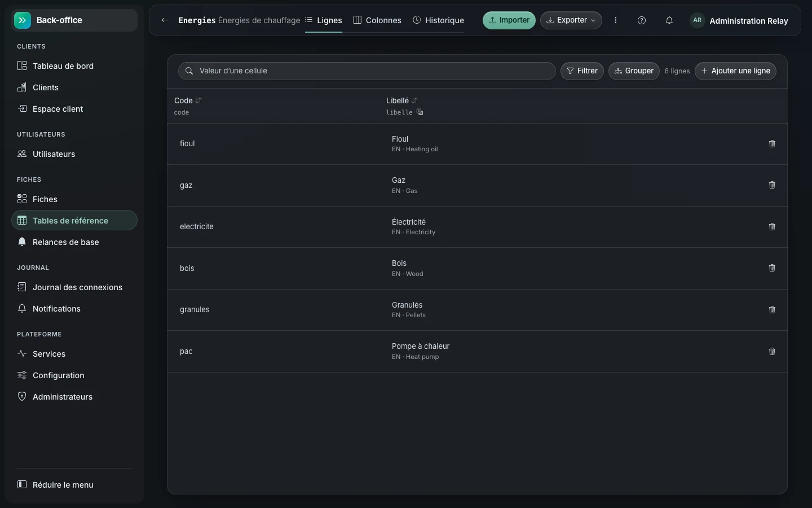Sort by the Libellé column arrows

point(414,100)
